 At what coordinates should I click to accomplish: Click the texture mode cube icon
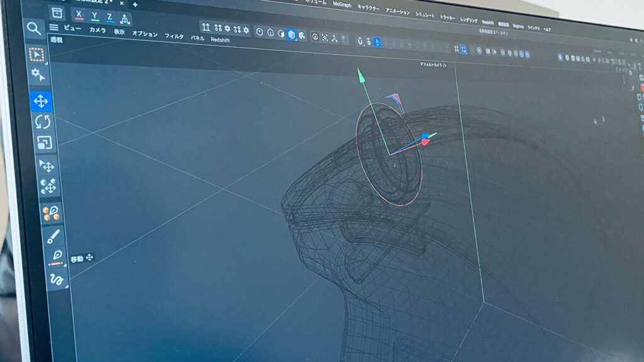click(x=302, y=36)
